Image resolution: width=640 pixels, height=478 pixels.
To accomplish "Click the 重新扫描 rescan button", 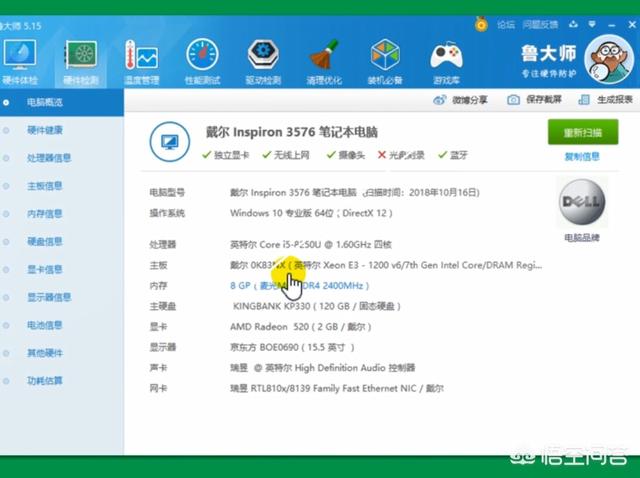I will coord(582,133).
